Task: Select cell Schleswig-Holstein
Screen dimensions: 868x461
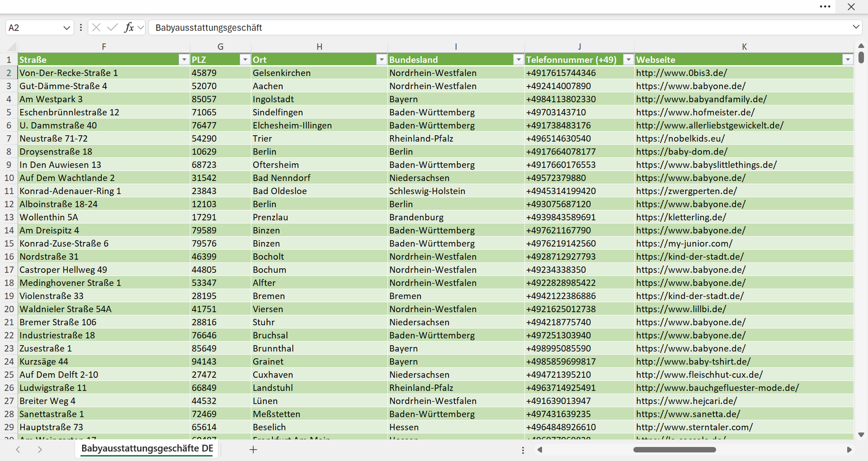Action: (x=456, y=191)
